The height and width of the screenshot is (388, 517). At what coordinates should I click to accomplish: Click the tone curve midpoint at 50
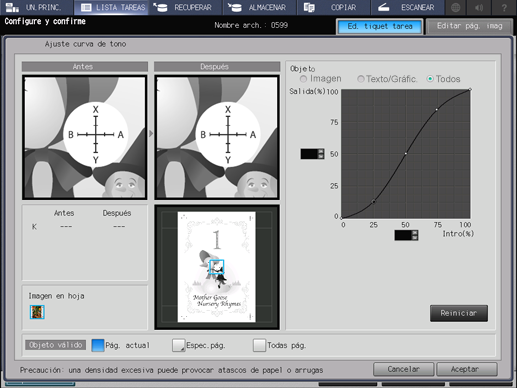[x=406, y=154]
